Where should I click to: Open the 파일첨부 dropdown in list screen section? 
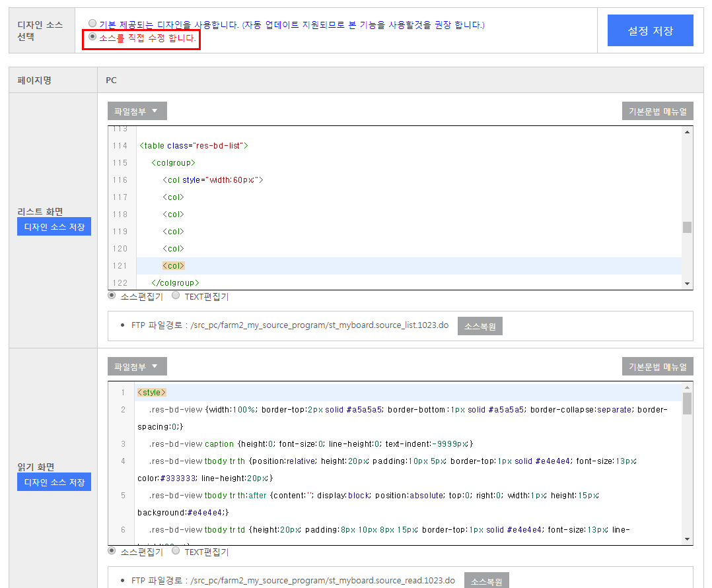137,111
